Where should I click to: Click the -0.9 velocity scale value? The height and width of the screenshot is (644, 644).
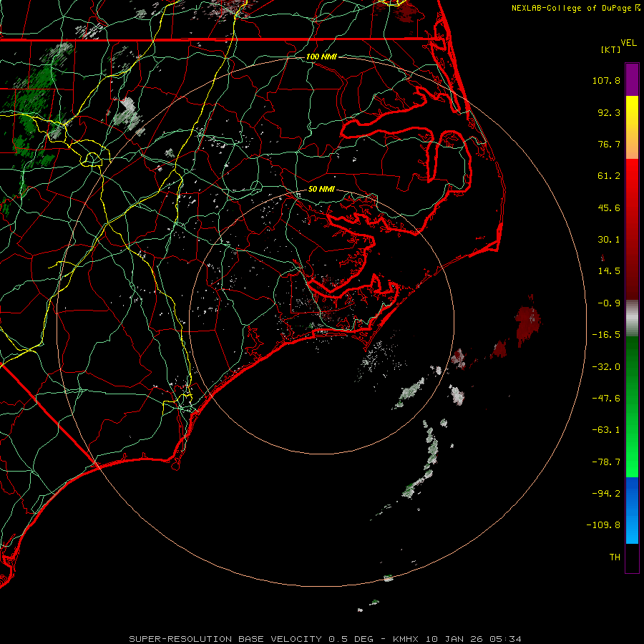coord(609,303)
